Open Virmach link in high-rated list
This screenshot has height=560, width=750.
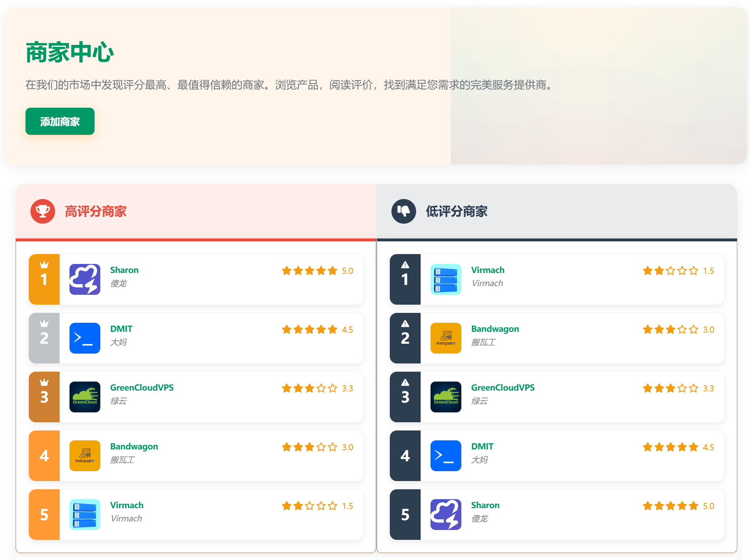click(x=127, y=505)
